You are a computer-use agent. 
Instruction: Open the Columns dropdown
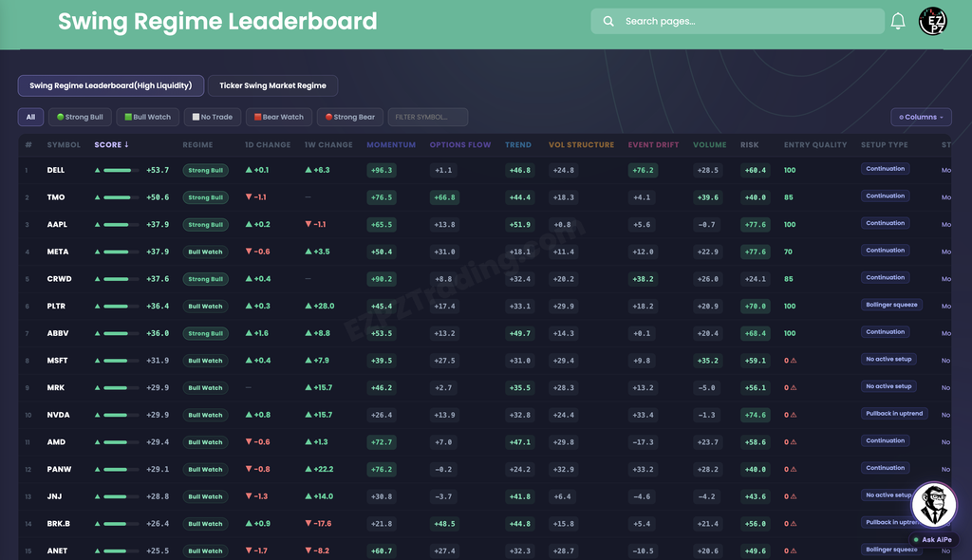point(921,117)
